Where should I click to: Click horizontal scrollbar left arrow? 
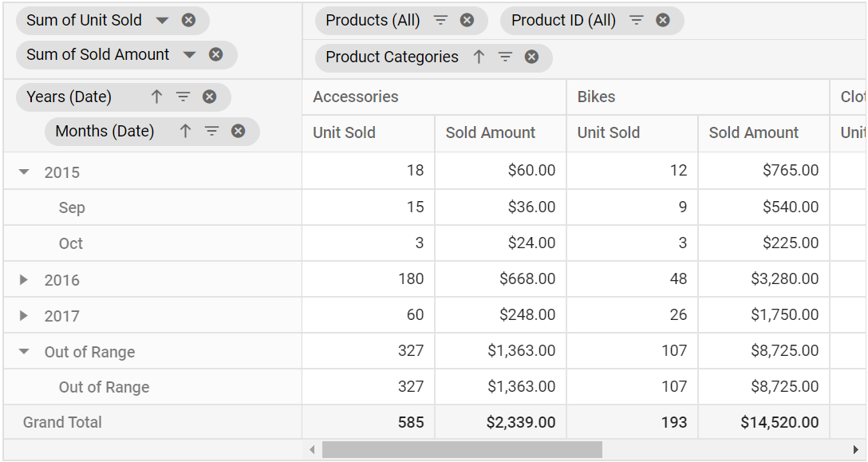point(312,449)
